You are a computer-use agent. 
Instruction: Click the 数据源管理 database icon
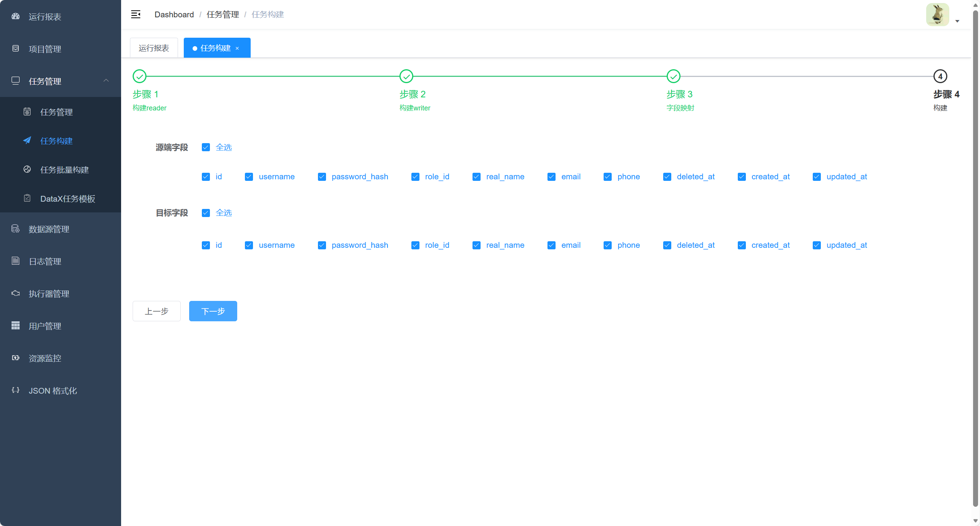coord(15,229)
